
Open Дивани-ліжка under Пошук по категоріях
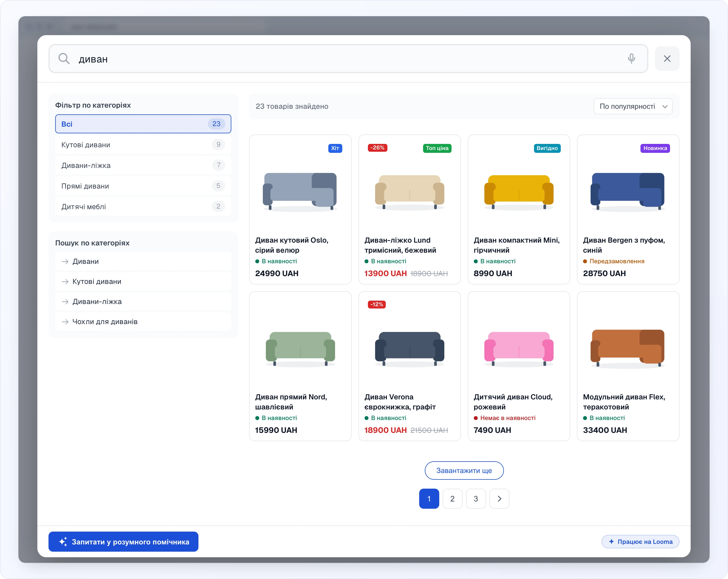pyautogui.click(x=143, y=301)
